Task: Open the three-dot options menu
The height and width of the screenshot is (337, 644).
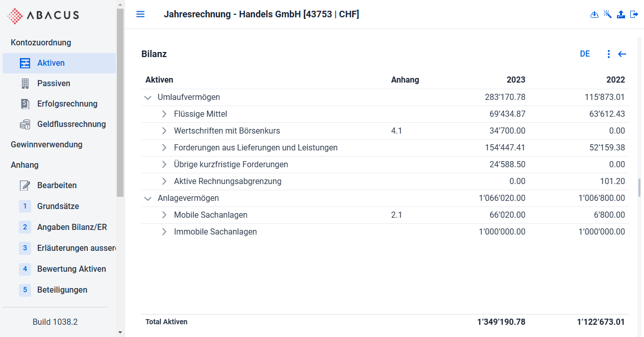Action: point(608,54)
